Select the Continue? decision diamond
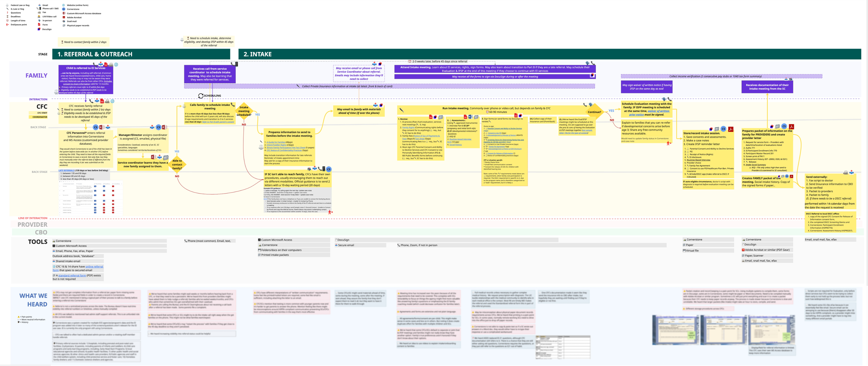Image resolution: width=868 pixels, height=366 pixels. (594, 112)
